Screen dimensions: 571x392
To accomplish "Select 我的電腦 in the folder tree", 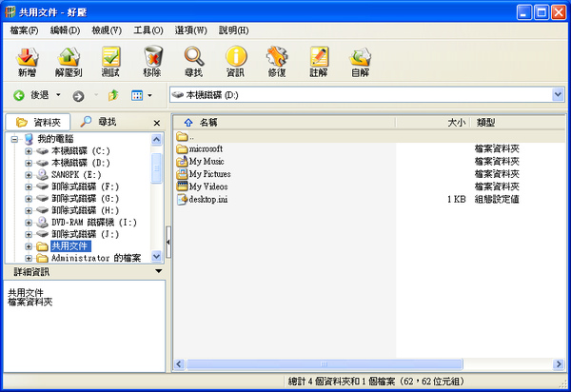I will [x=55, y=139].
